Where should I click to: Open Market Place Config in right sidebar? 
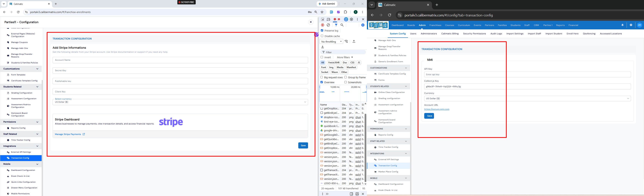point(388,172)
